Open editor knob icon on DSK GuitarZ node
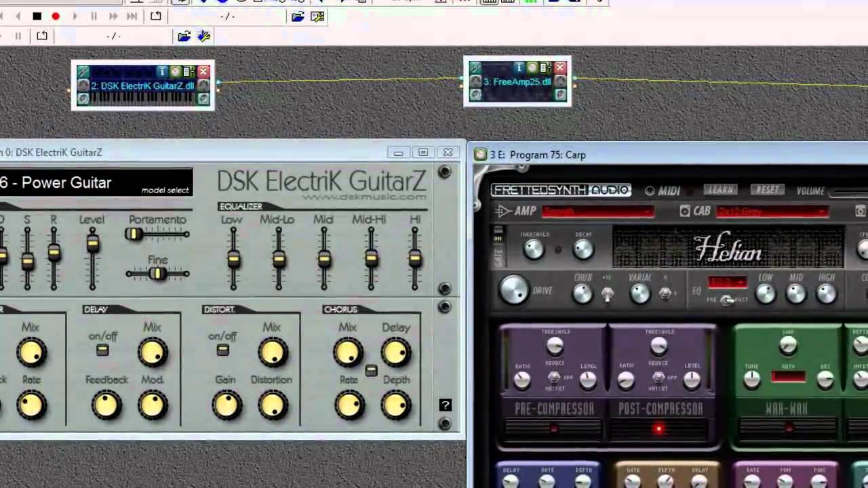Image resolution: width=868 pixels, height=488 pixels. pos(176,71)
